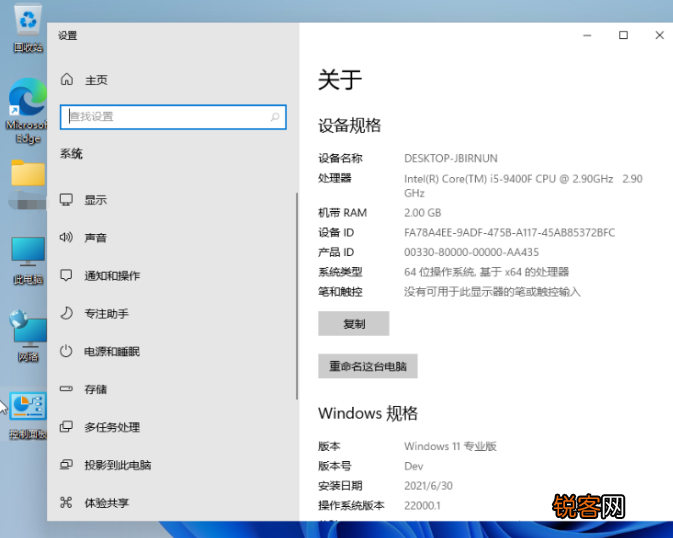The height and width of the screenshot is (538, 673).
Task: Select the 存储 storage drive icon
Action: (66, 389)
